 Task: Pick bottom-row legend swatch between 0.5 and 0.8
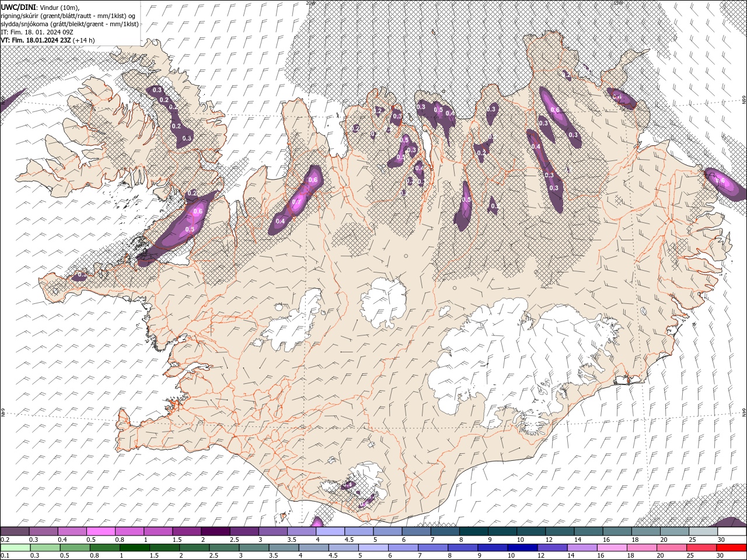[75, 547]
